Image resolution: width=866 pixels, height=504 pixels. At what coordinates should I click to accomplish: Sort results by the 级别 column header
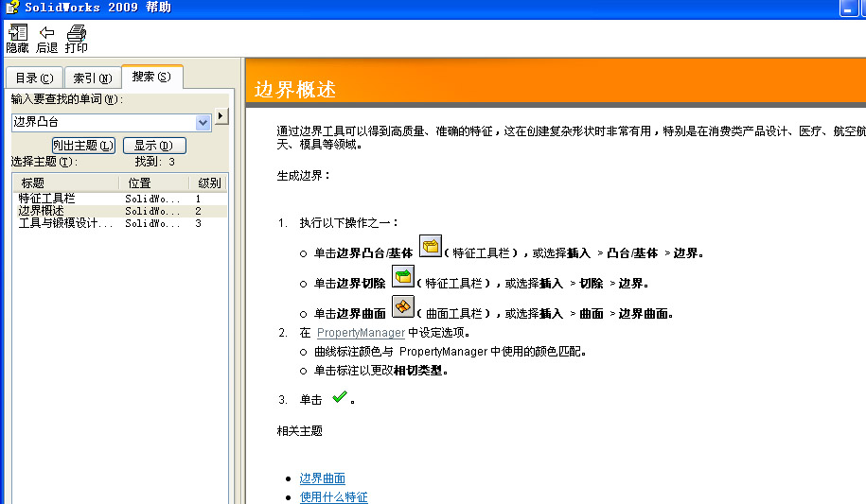[208, 182]
